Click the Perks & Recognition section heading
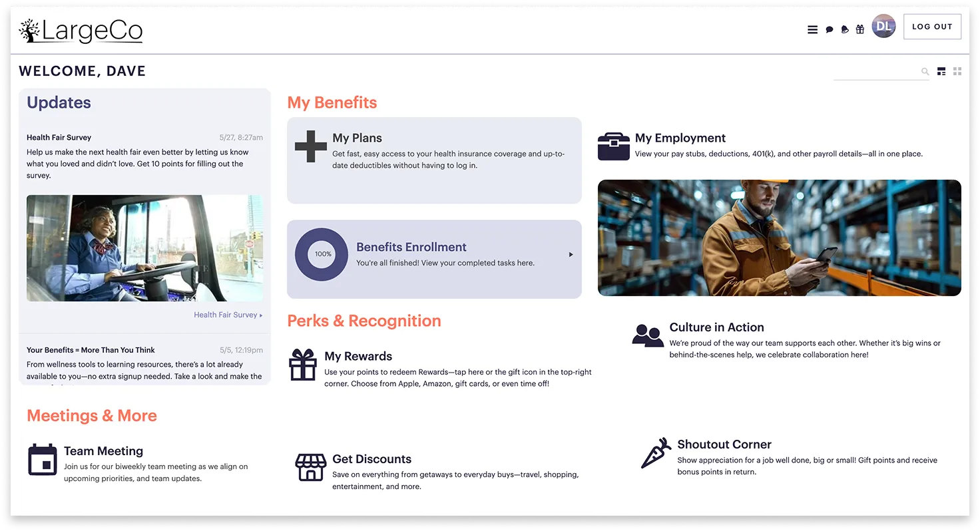 click(x=364, y=321)
